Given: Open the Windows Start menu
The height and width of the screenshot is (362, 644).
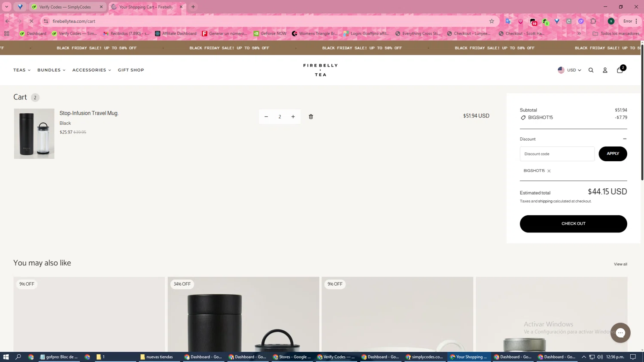Looking at the screenshot, I should pyautogui.click(x=6, y=357).
